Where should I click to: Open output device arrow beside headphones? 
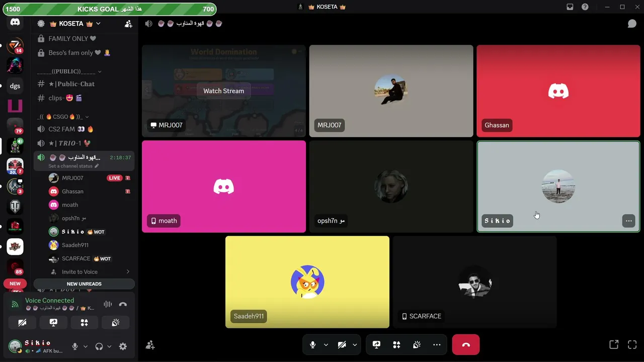pyautogui.click(x=109, y=346)
